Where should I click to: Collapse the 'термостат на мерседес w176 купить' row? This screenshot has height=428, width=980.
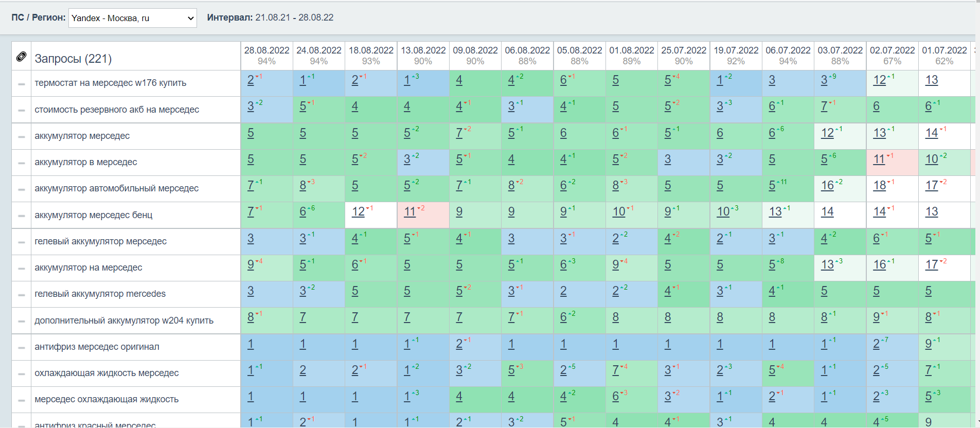coord(21,84)
